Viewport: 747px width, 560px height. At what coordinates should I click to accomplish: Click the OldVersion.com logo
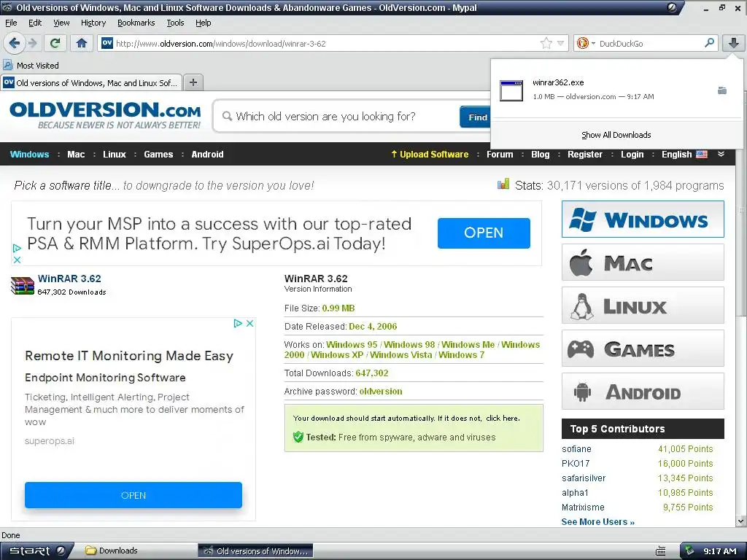click(x=105, y=114)
